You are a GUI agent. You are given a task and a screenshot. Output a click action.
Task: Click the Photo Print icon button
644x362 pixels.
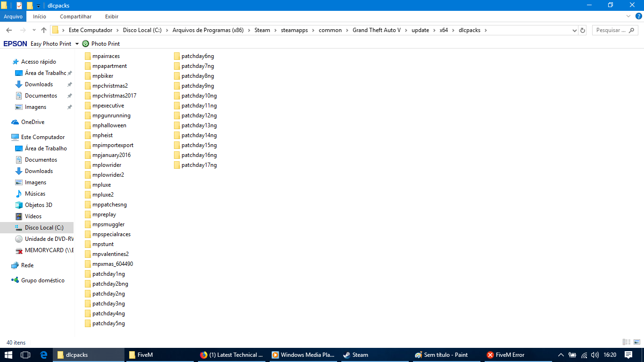(85, 44)
